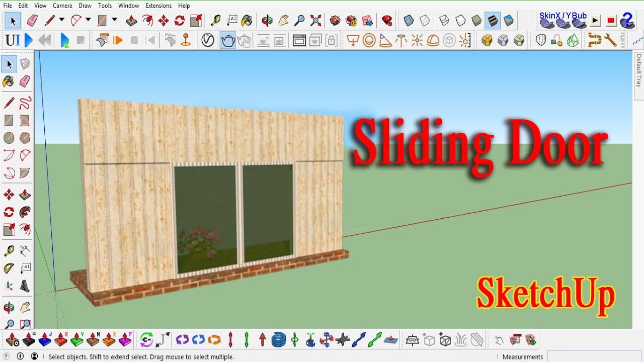Open dropdown arrow beside the pencil tool
Screen dimensions: 644x362
coord(61,20)
